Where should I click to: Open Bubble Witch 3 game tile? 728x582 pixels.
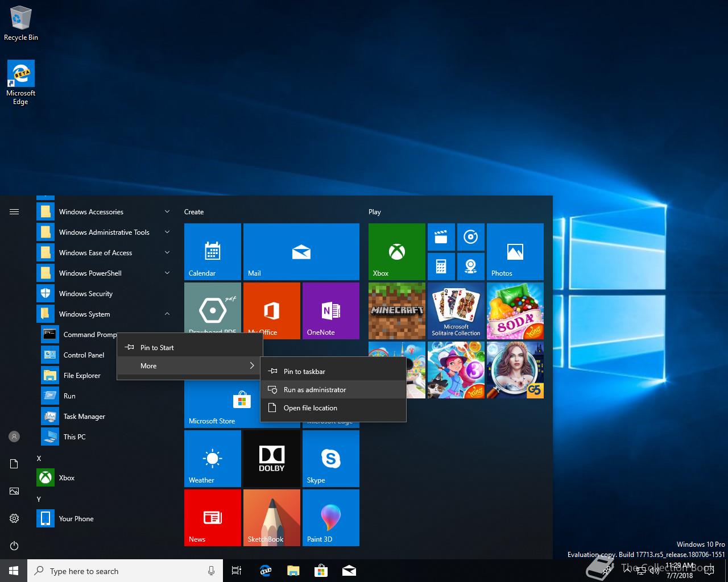(456, 370)
